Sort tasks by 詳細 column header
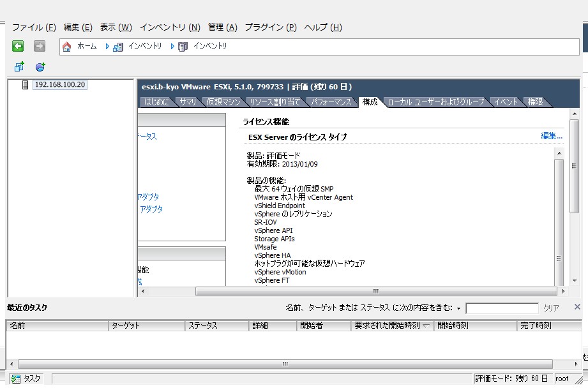 point(273,326)
